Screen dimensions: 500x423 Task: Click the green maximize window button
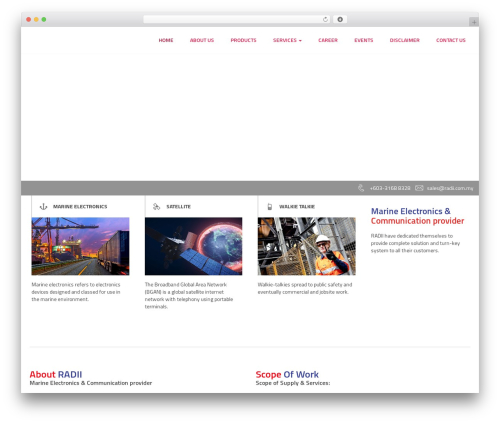(x=44, y=19)
